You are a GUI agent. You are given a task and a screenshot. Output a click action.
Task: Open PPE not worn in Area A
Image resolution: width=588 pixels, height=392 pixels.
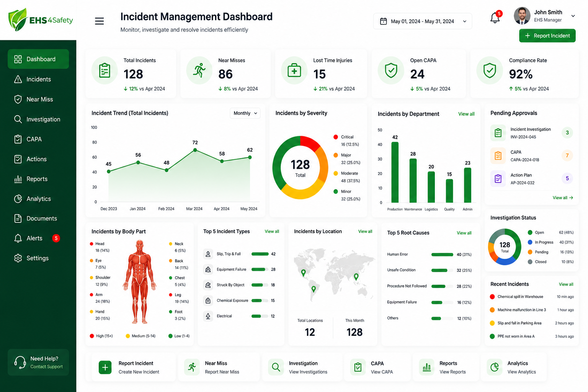532,336
